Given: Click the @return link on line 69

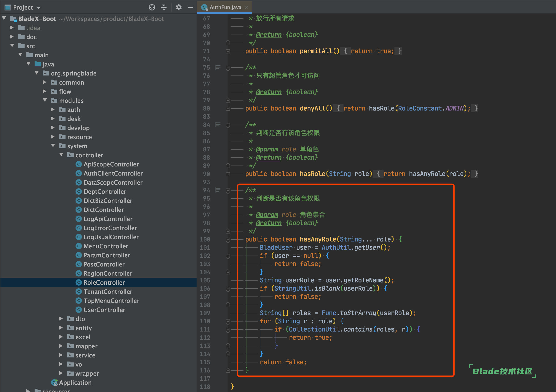Looking at the screenshot, I should click(x=269, y=35).
